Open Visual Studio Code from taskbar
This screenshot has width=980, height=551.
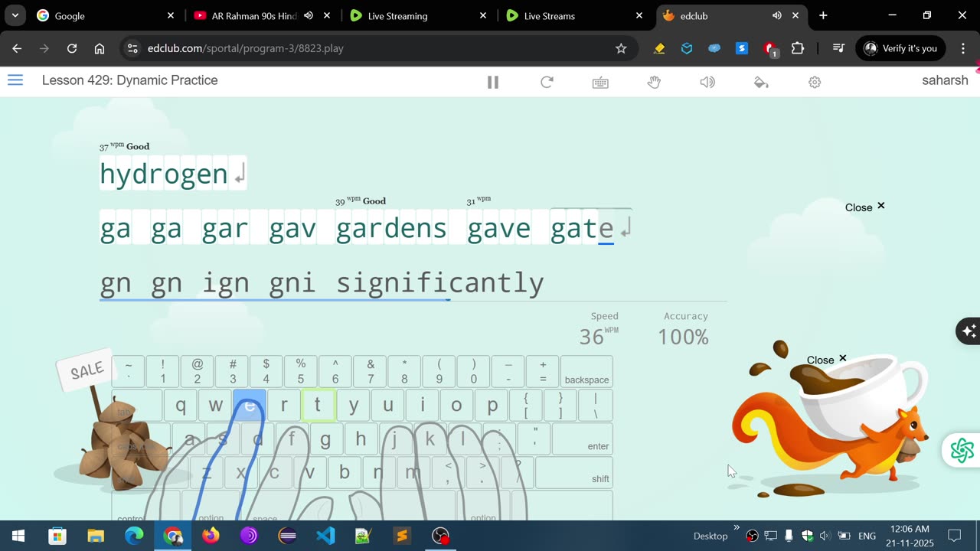pyautogui.click(x=325, y=536)
